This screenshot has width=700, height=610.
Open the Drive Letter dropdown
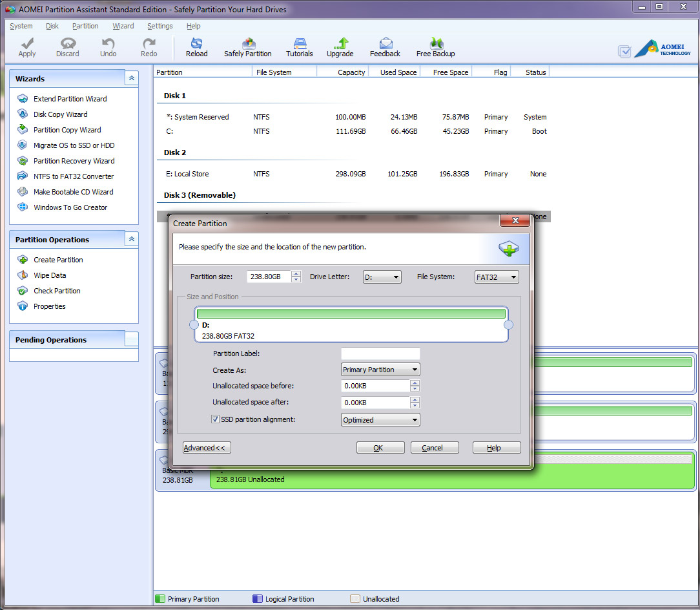click(x=382, y=277)
